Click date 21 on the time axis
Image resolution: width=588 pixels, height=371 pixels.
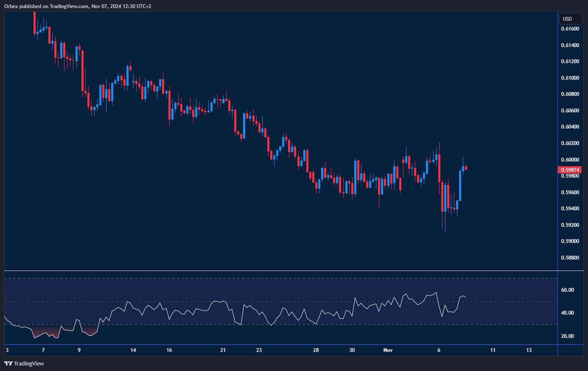click(x=223, y=350)
